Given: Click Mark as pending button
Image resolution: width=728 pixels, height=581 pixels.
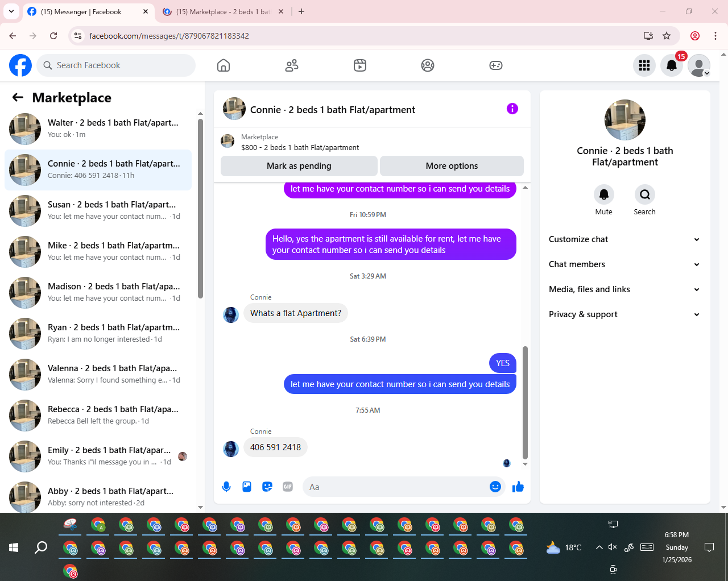Looking at the screenshot, I should point(299,166).
